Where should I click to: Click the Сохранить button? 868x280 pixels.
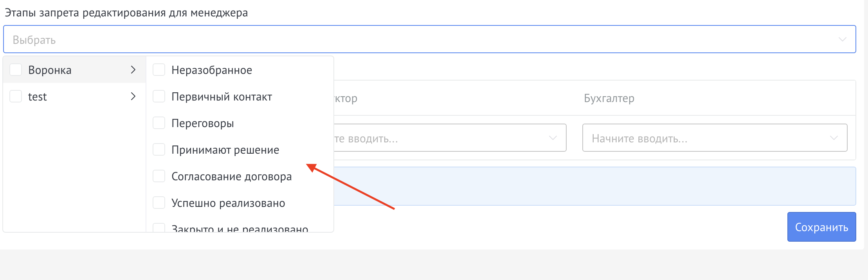[x=821, y=227]
